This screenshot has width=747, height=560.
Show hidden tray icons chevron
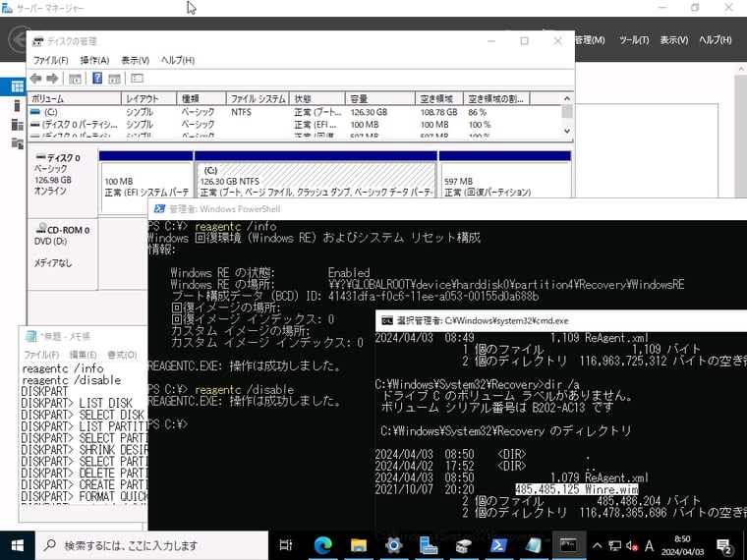[x=597, y=545]
